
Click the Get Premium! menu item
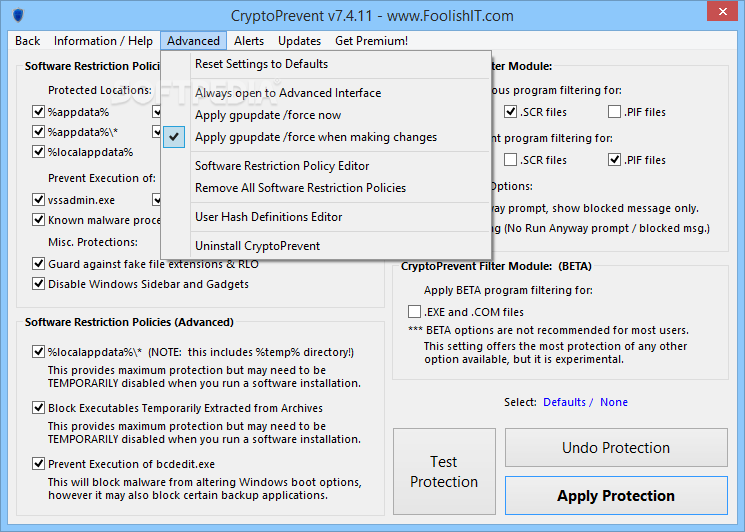pos(372,41)
